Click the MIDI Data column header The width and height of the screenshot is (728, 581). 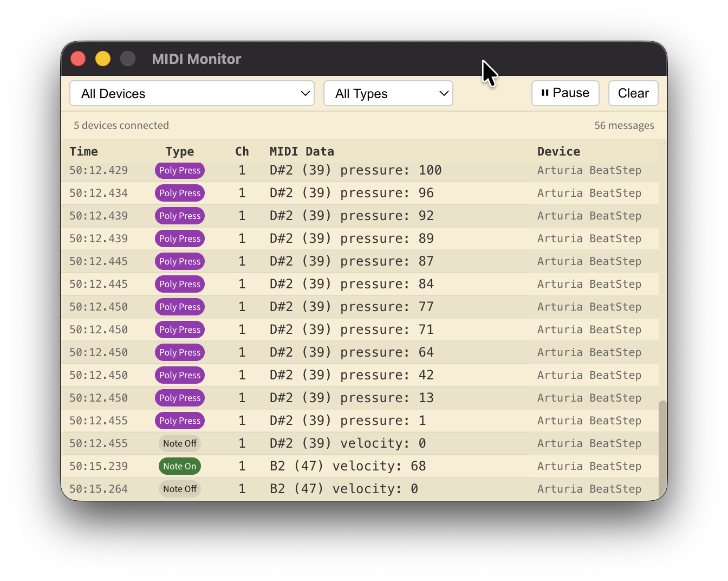click(302, 151)
